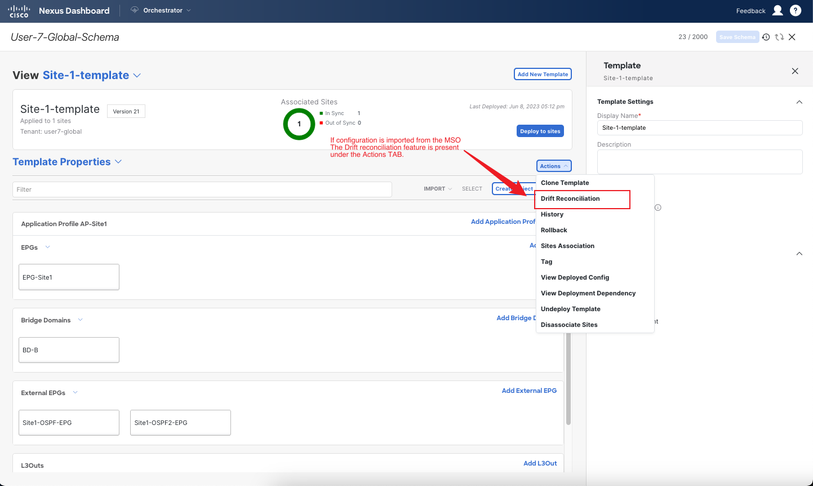Close the schema with X icon

[792, 37]
